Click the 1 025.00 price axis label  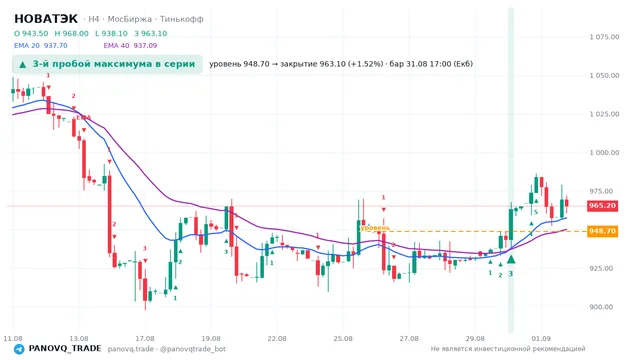(604, 114)
